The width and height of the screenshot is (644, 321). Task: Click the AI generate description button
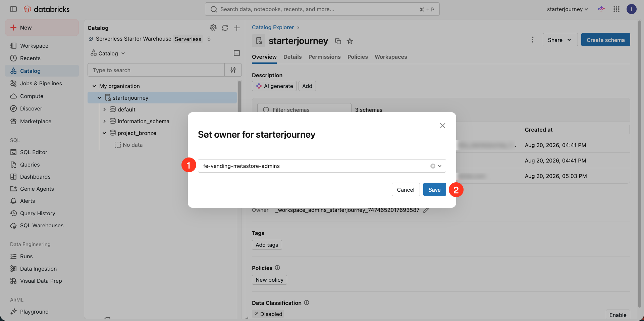274,86
